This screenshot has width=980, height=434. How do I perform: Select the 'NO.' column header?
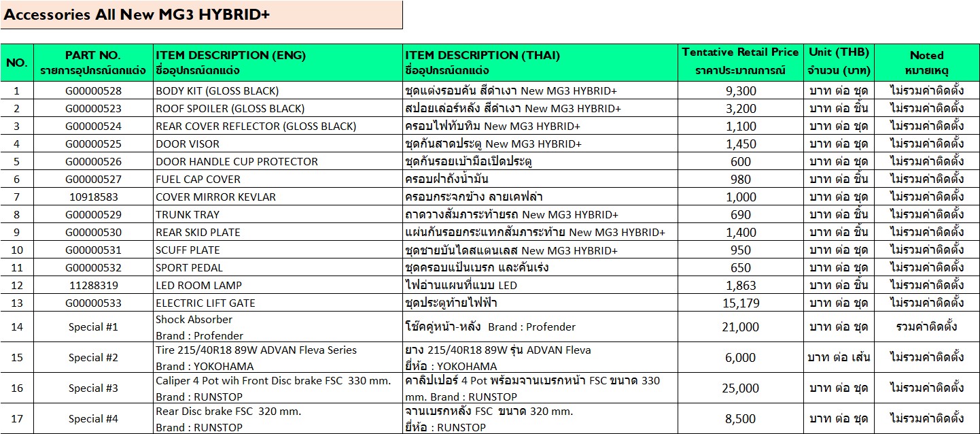click(x=17, y=63)
